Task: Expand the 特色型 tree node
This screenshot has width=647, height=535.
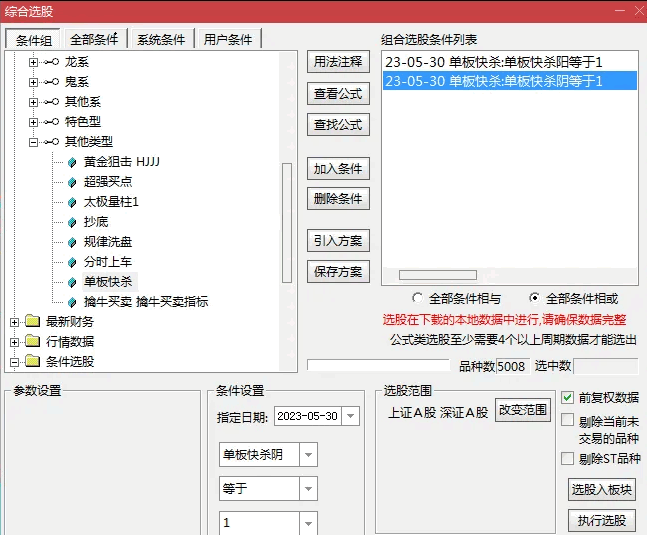Action: [33, 122]
